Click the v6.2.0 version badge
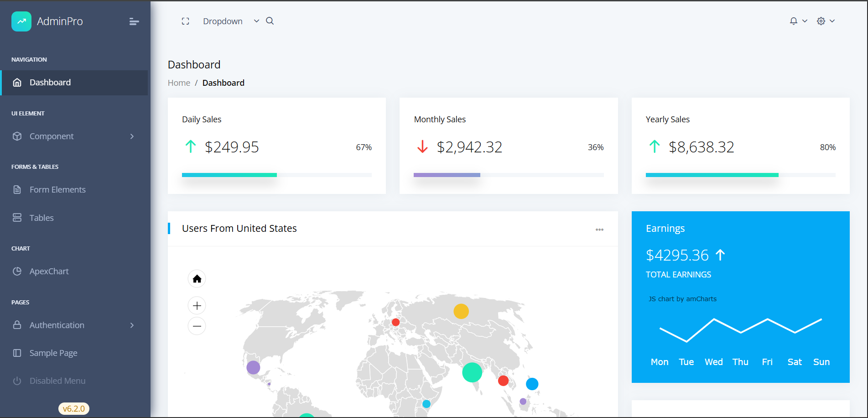 tap(74, 408)
